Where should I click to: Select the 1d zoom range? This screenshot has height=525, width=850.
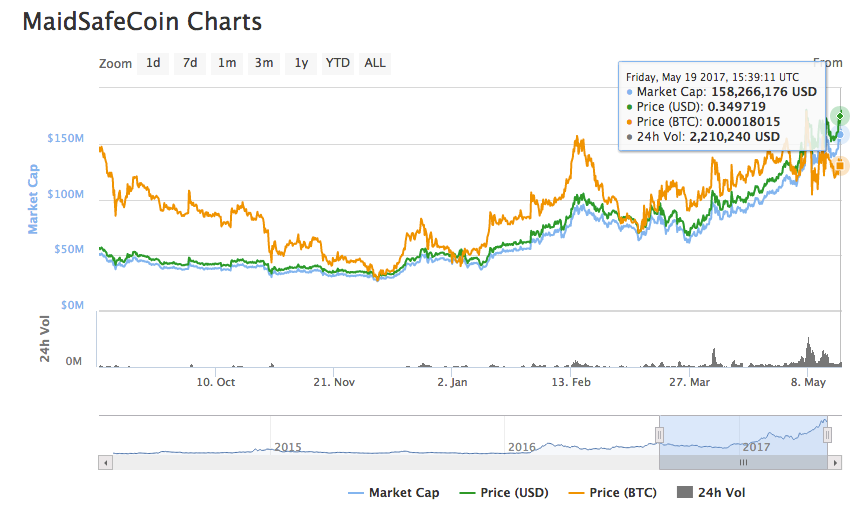(153, 63)
